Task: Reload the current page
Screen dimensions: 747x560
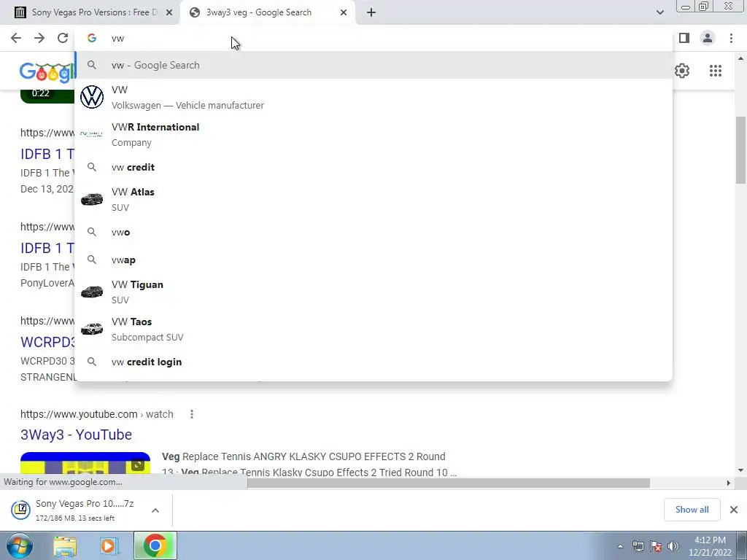Action: [x=63, y=38]
